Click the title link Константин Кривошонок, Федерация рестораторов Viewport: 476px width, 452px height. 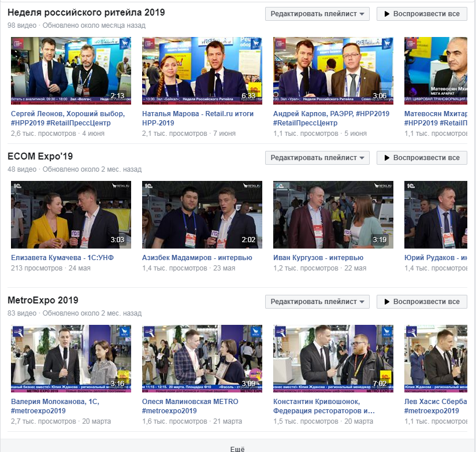click(x=324, y=406)
